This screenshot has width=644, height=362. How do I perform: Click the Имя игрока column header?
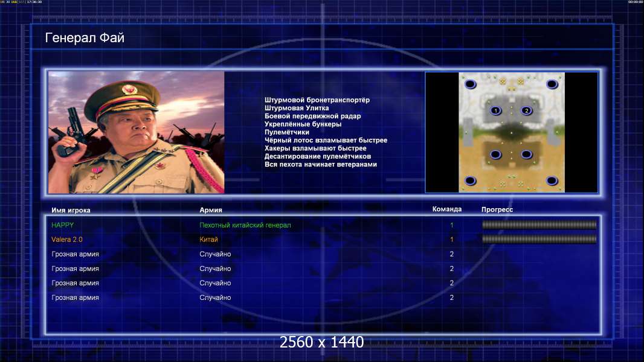pos(71,211)
